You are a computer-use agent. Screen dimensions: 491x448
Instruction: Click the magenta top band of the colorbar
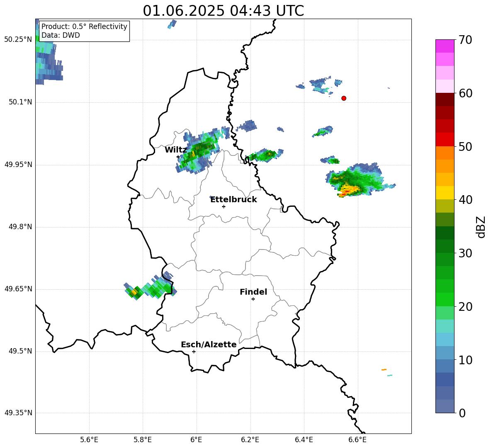[x=445, y=46]
